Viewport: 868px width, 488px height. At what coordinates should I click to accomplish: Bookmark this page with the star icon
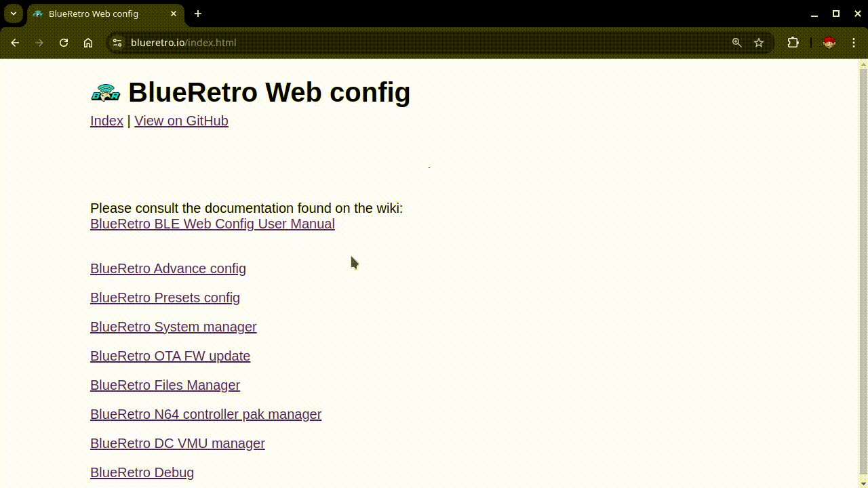click(759, 43)
